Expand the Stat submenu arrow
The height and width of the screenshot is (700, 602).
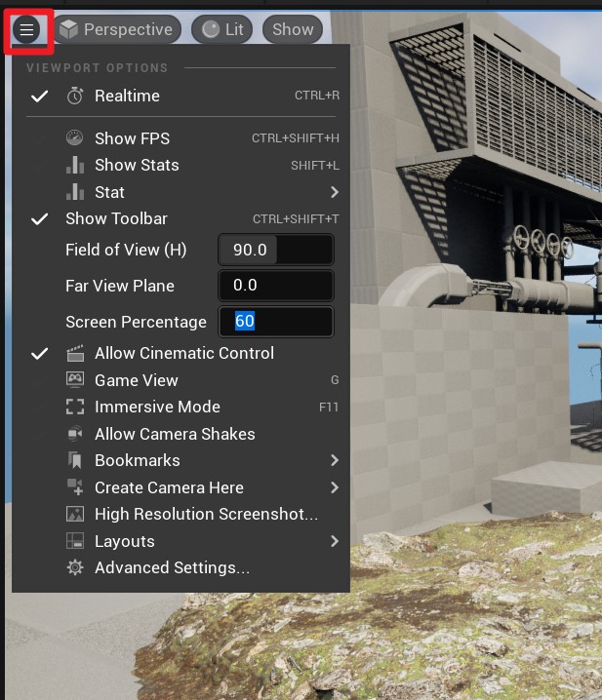[x=334, y=192]
